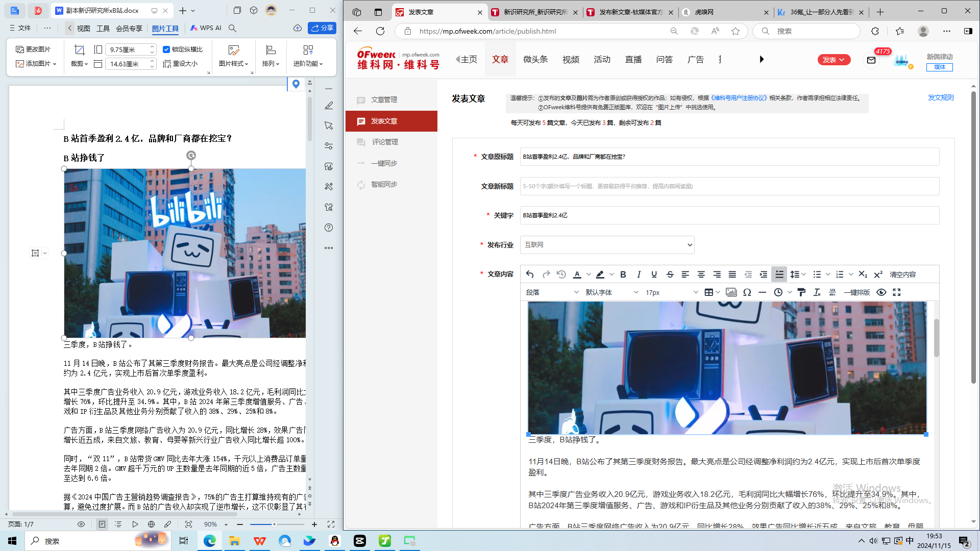Open the WPS search magnifier icon
The width and height of the screenshot is (980, 551).
232,28
